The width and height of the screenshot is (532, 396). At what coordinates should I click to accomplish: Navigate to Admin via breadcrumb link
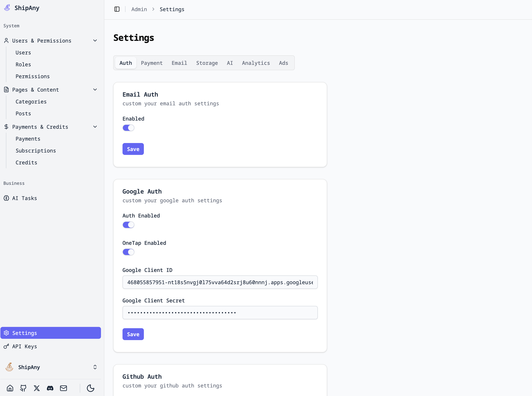(x=139, y=9)
